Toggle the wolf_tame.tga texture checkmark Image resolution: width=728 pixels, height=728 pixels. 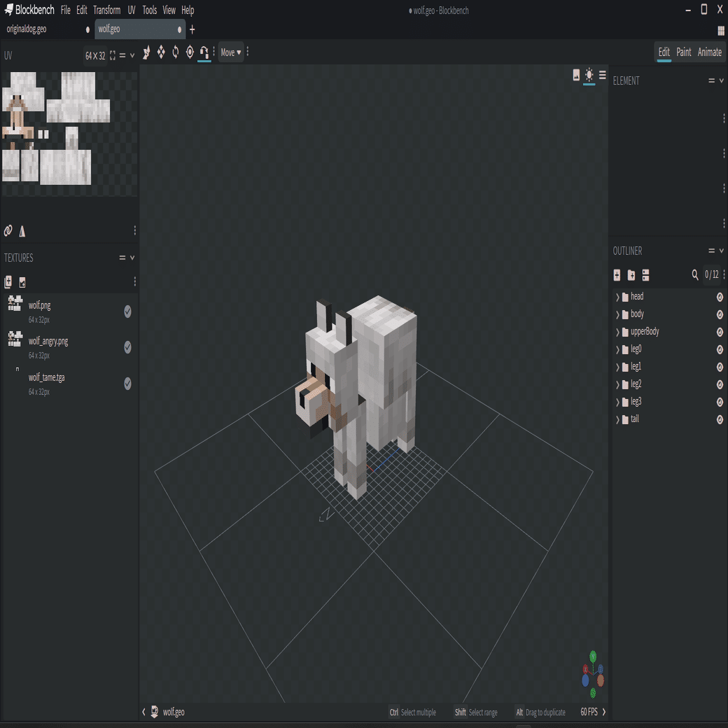click(x=127, y=384)
